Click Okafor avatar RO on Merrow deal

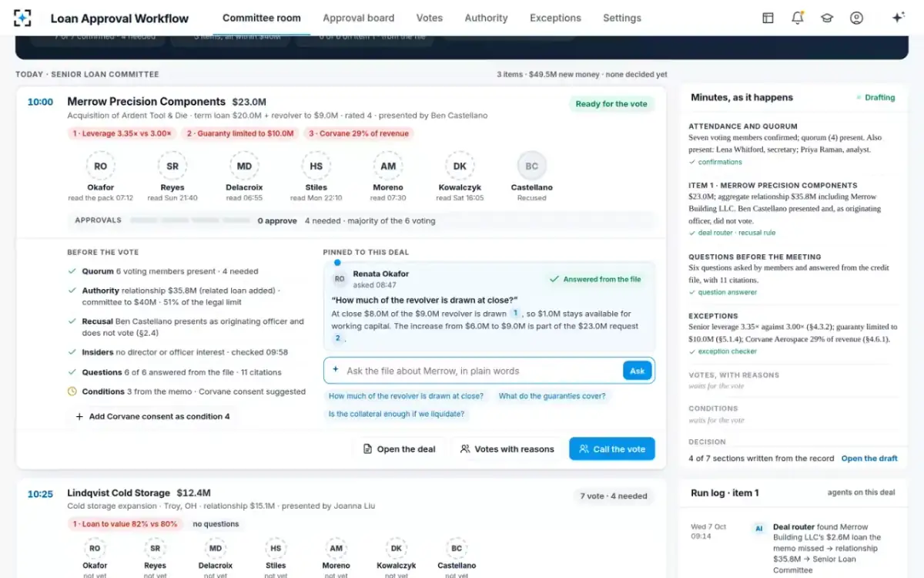(101, 166)
